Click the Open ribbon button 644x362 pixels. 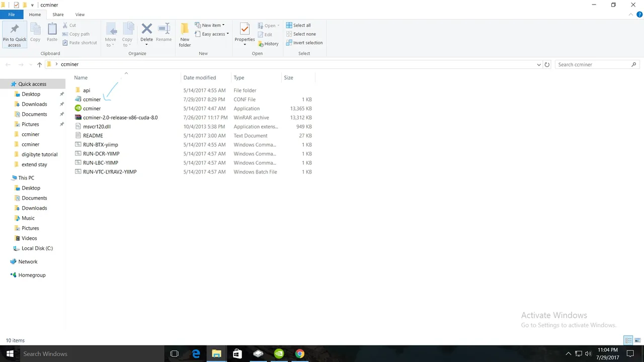click(268, 25)
